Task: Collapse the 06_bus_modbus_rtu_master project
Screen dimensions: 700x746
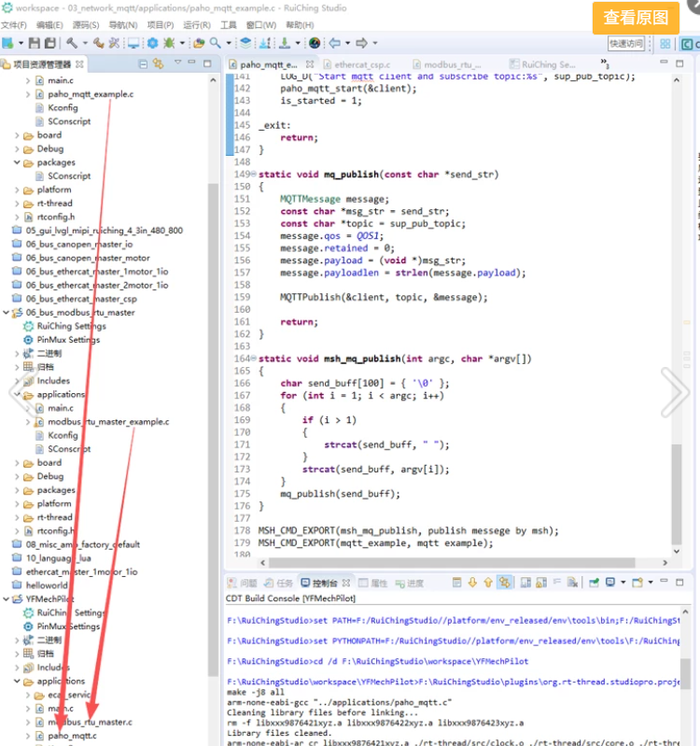Action: [x=7, y=313]
